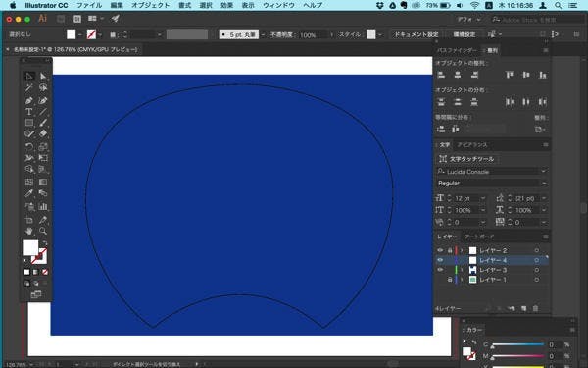
Task: Select the Pen tool
Action: (x=29, y=101)
